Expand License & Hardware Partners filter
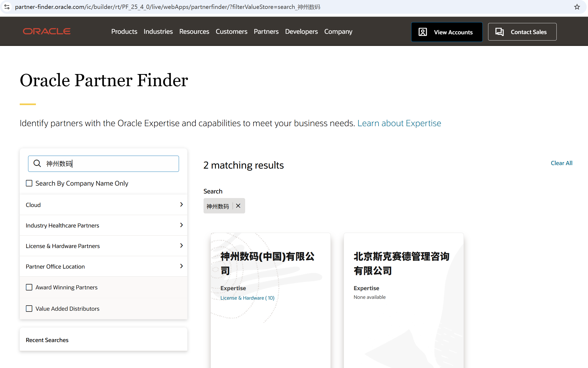The image size is (588, 368). [x=181, y=246]
